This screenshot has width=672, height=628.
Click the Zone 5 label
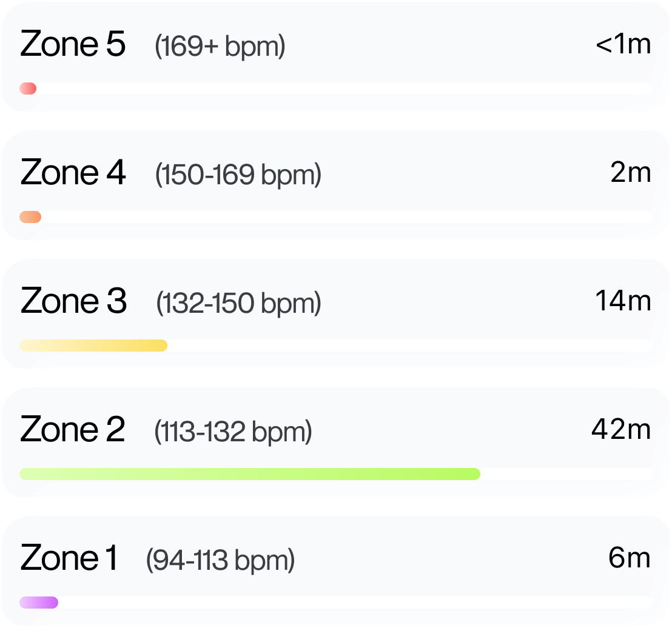pos(73,45)
